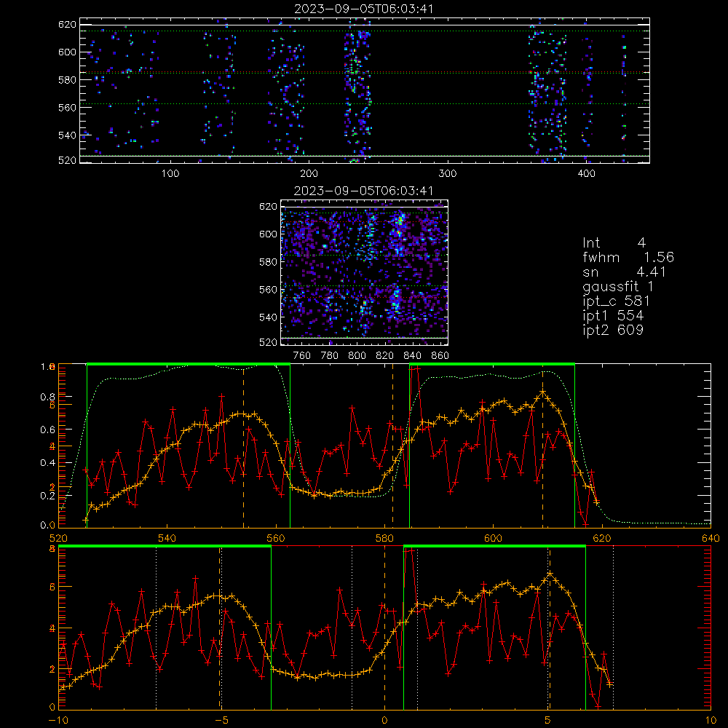728x728 pixels.
Task: Click x-axis label 760 of middle image plot
Action: click(x=302, y=355)
